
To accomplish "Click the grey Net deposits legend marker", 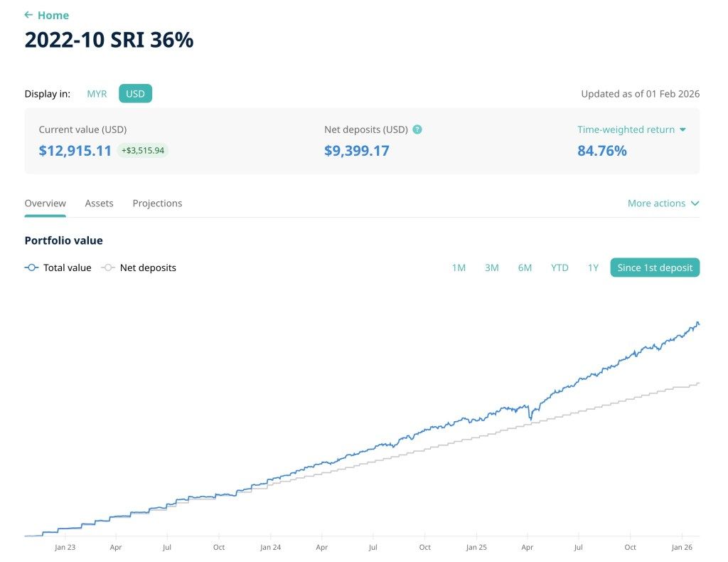I will tap(108, 267).
